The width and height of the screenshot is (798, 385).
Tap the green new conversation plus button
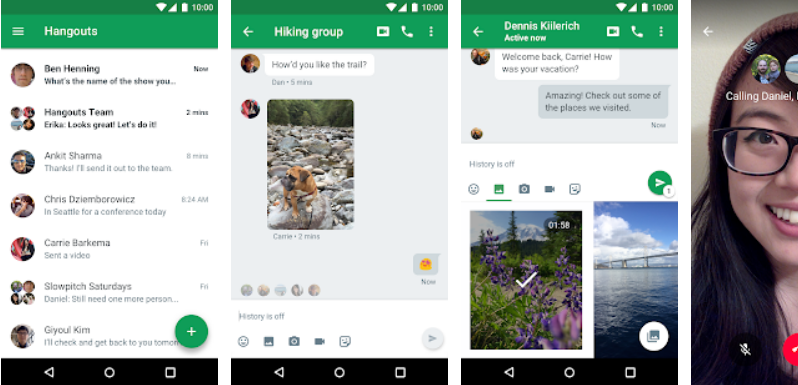pyautogui.click(x=191, y=332)
